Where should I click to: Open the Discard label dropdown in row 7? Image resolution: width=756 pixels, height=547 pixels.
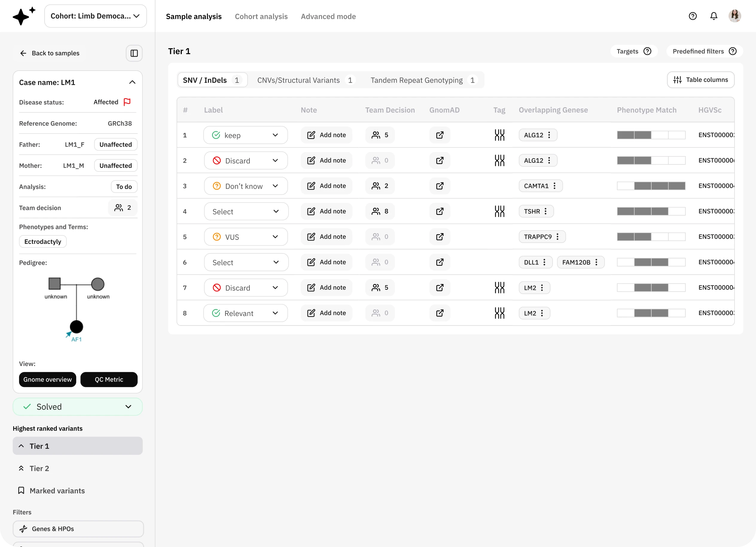click(246, 288)
